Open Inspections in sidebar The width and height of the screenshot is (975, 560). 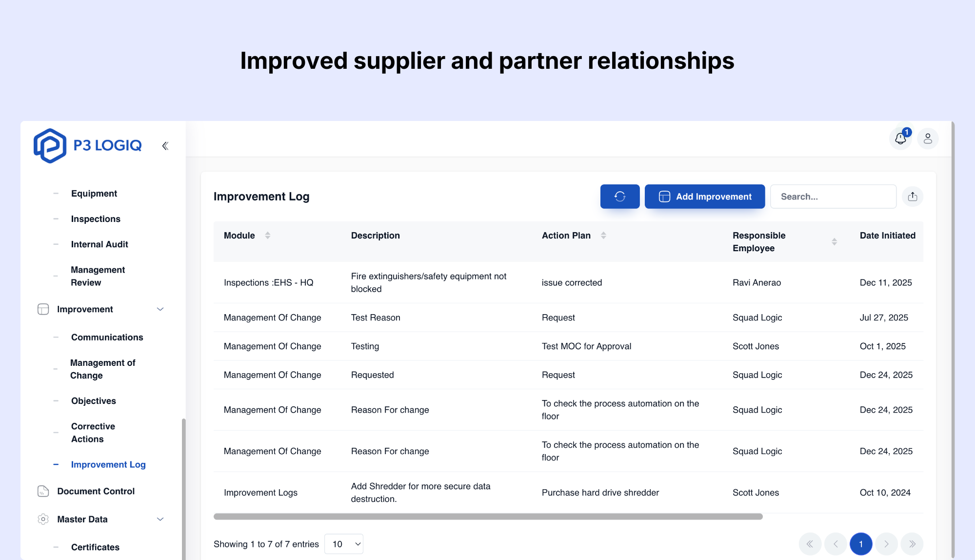tap(96, 219)
